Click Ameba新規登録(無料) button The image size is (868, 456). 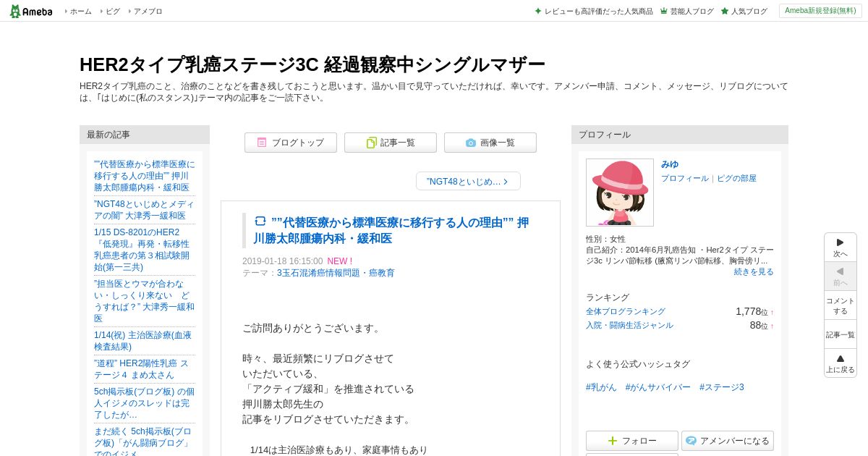(820, 11)
